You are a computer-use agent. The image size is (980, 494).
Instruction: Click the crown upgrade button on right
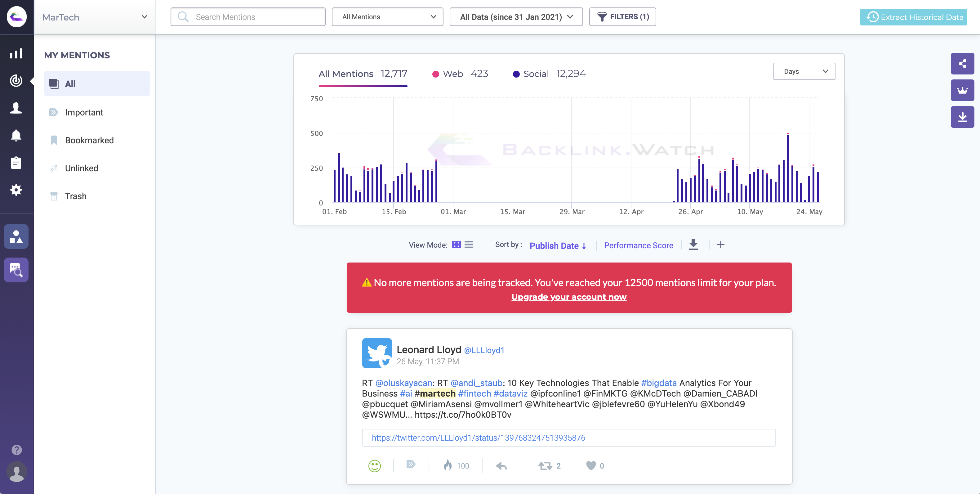[x=963, y=90]
